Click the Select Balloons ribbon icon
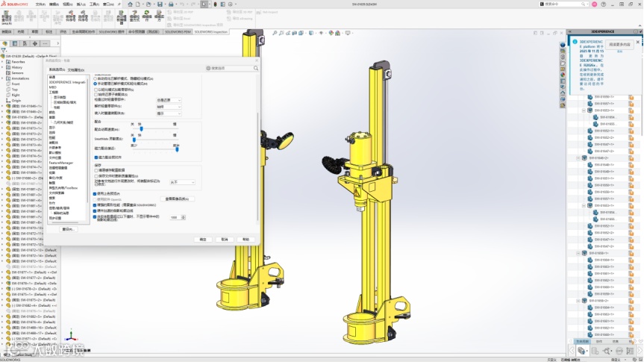Viewport: 644px width, 362px height. click(83, 16)
